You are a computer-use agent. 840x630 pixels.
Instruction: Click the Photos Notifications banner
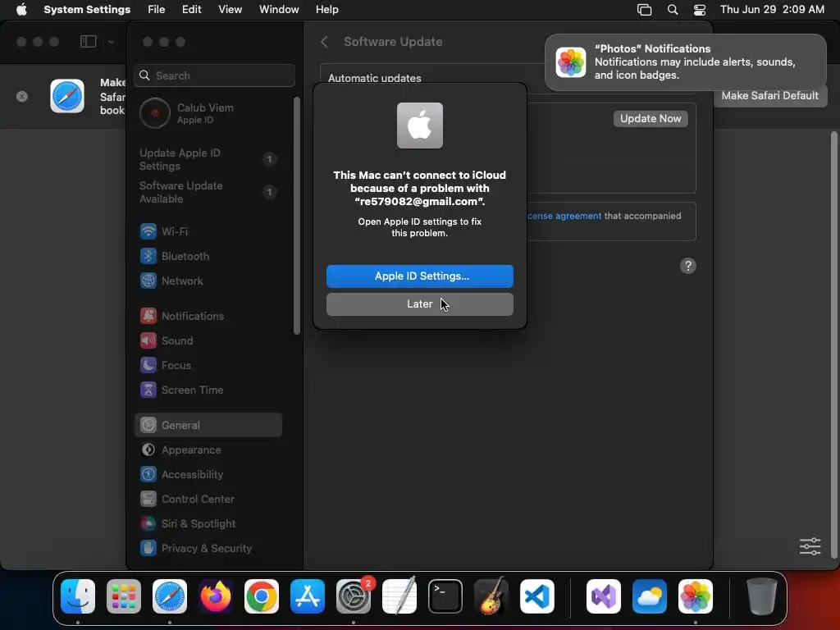point(686,62)
